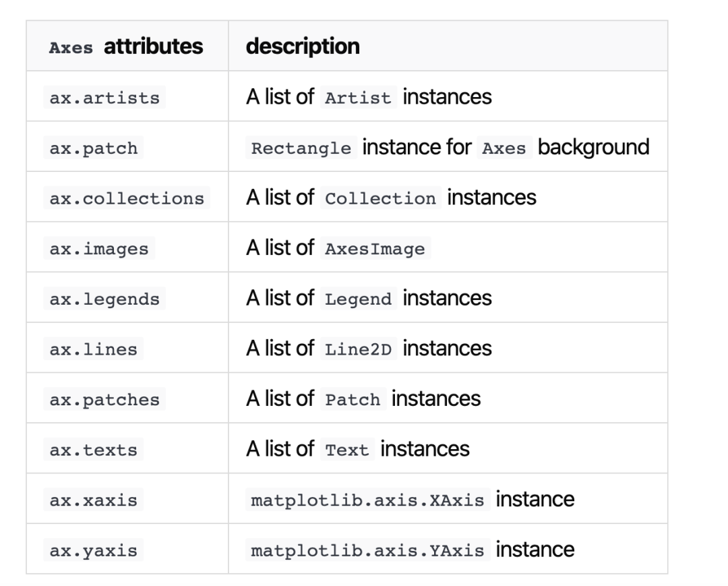This screenshot has height=586, width=728.
Task: Click the ax.texts code label
Action: click(93, 450)
